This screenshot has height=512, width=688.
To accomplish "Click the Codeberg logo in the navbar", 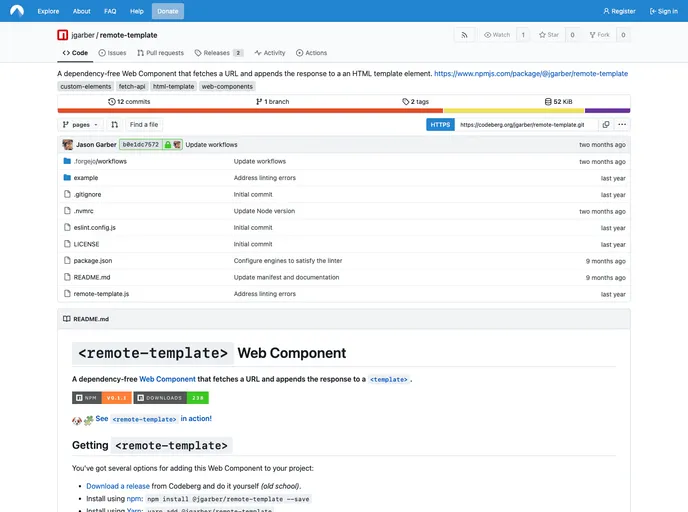I will (17, 11).
